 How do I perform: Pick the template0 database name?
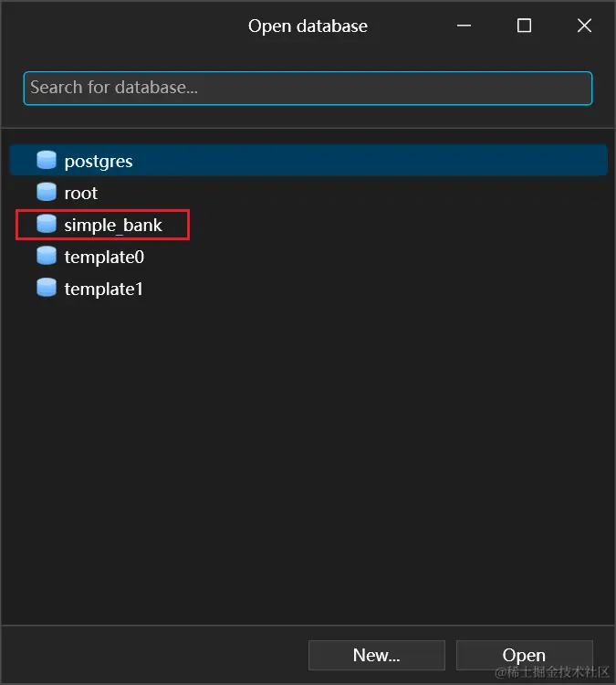tap(104, 258)
